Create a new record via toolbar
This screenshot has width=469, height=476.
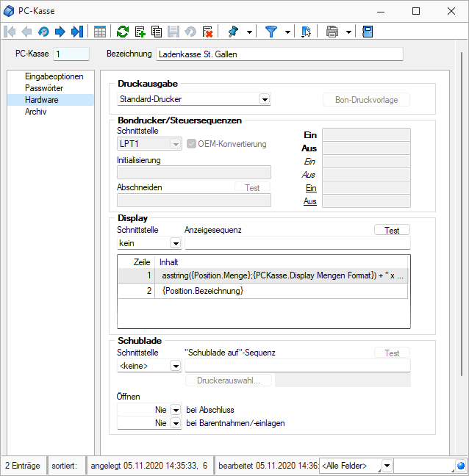tap(140, 32)
